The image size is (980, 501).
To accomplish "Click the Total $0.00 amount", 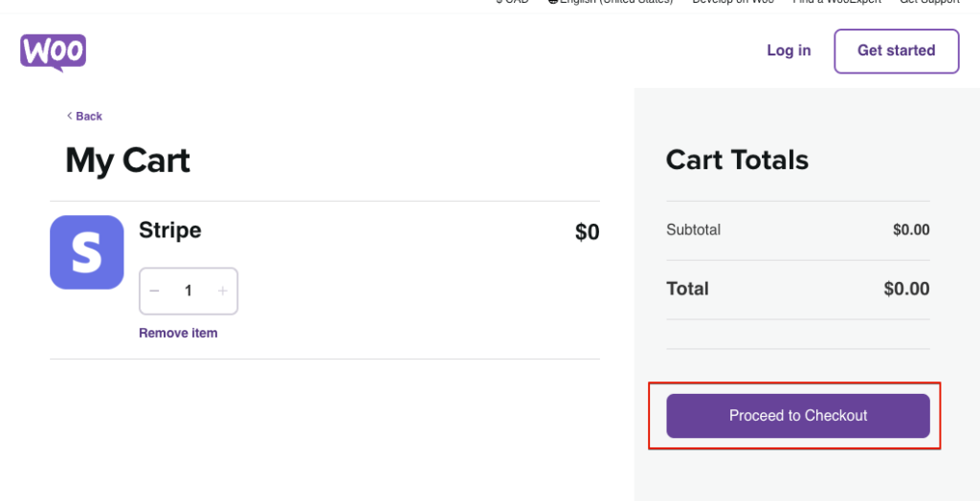I will [906, 289].
